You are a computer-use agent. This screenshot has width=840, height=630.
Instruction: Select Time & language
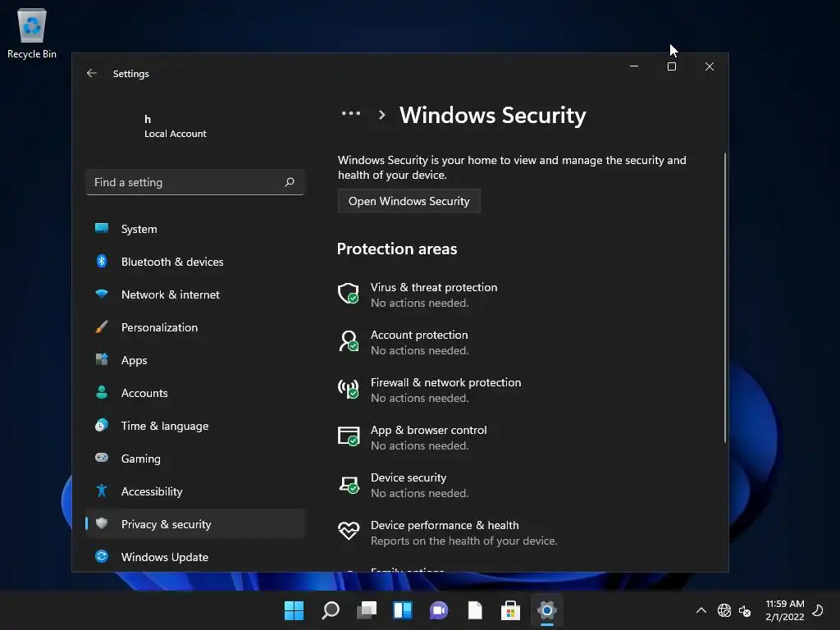pos(195,426)
